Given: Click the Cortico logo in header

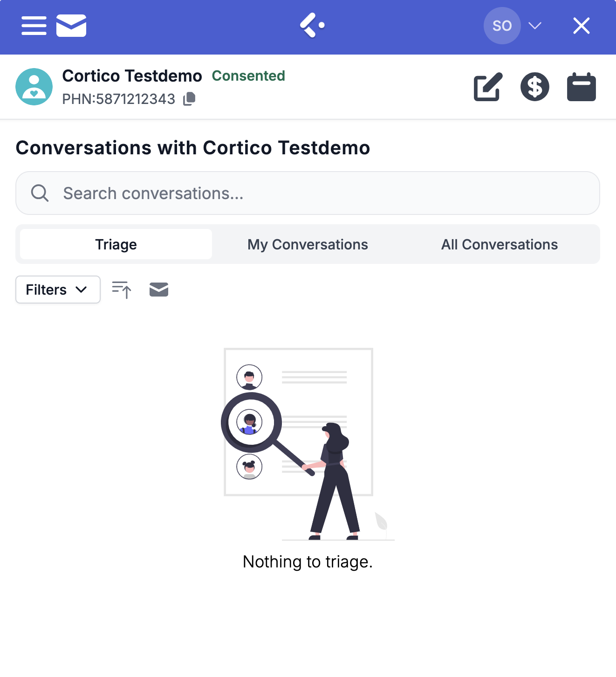Looking at the screenshot, I should pos(312,26).
